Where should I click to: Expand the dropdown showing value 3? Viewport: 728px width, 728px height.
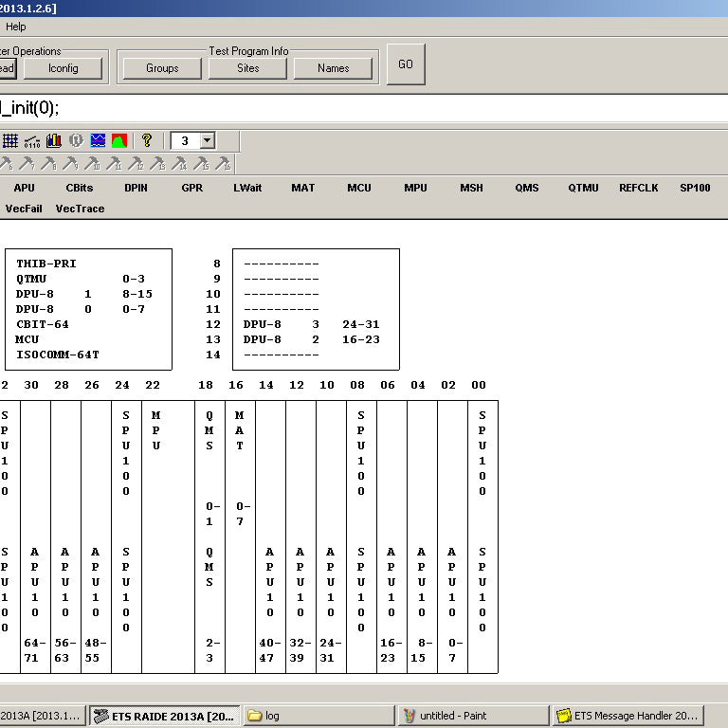tap(207, 140)
